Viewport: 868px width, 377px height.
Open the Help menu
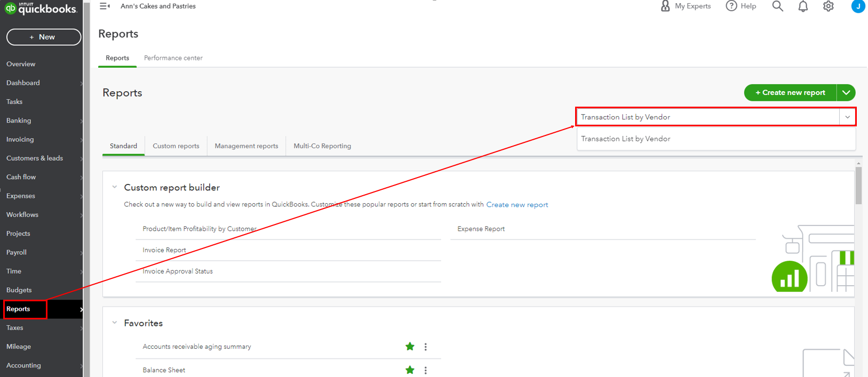coord(741,6)
